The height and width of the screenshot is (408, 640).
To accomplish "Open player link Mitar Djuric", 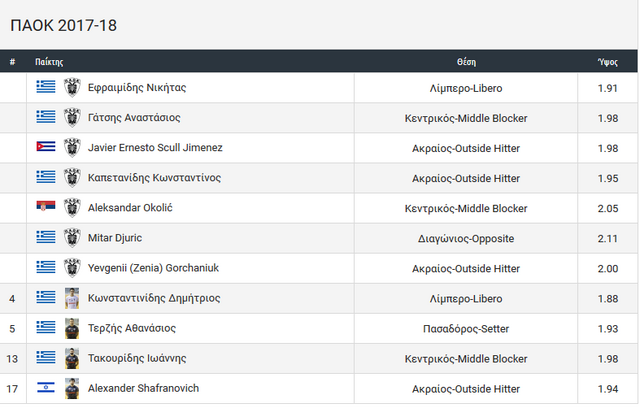I will 115,238.
